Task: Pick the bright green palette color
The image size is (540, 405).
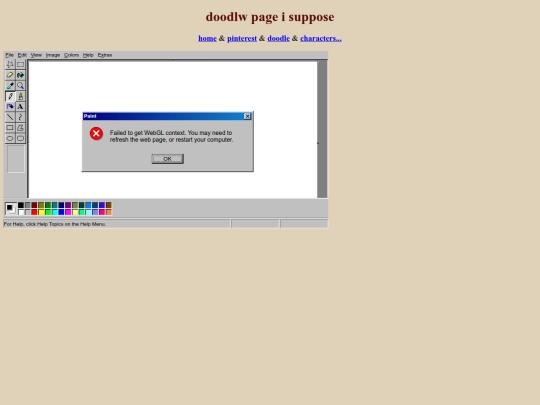Action: tap(48, 212)
